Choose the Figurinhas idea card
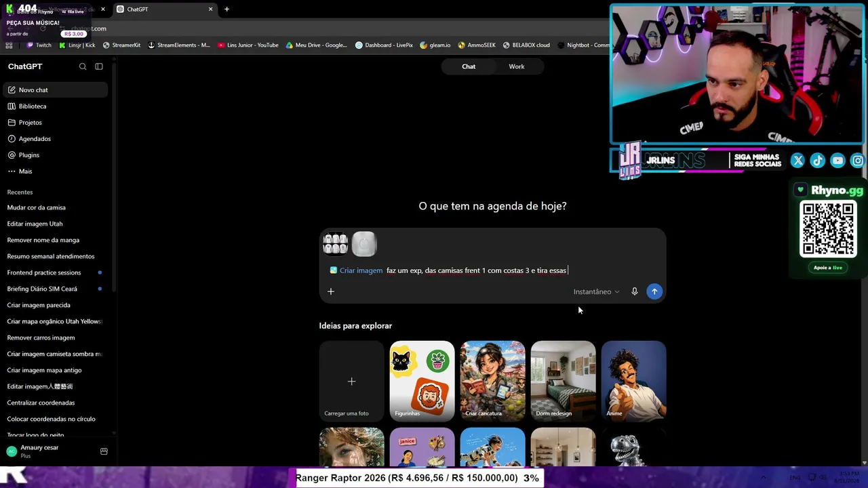 (422, 381)
